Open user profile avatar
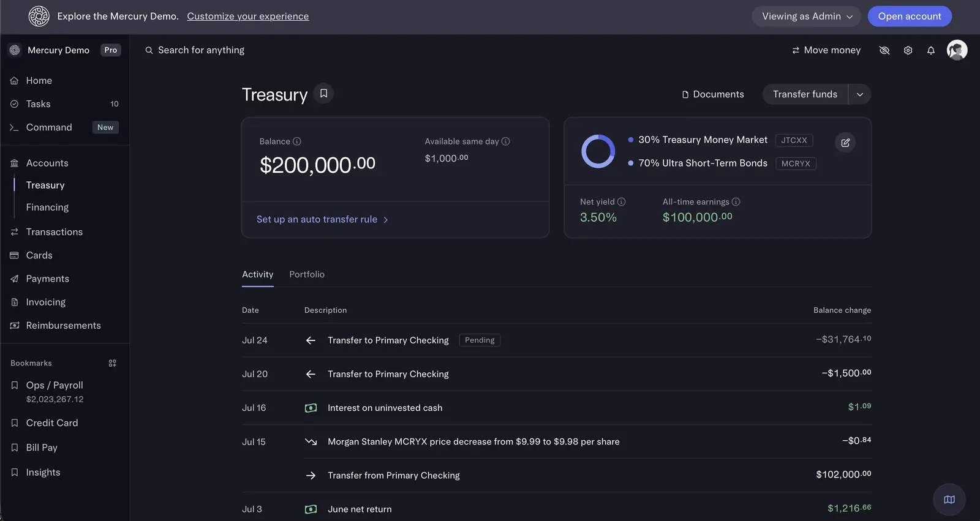980x521 pixels. tap(957, 50)
